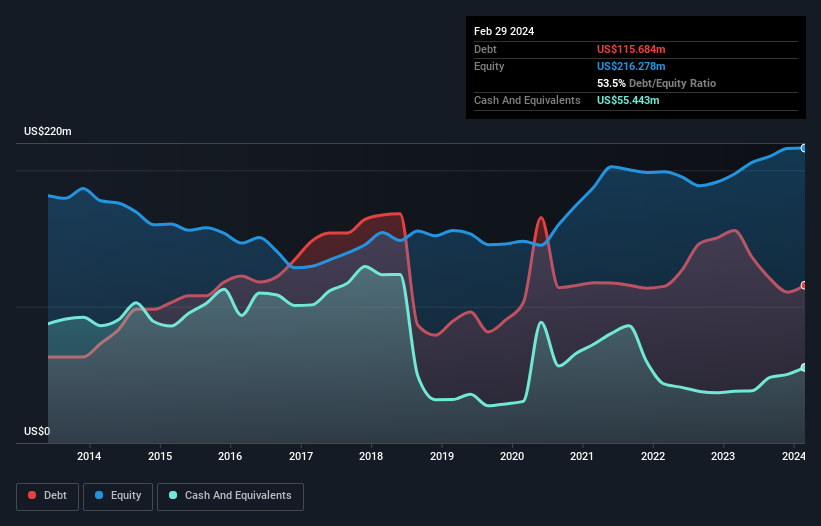This screenshot has width=821, height=526.
Task: Click the US$55.443m cash value
Action: click(628, 100)
